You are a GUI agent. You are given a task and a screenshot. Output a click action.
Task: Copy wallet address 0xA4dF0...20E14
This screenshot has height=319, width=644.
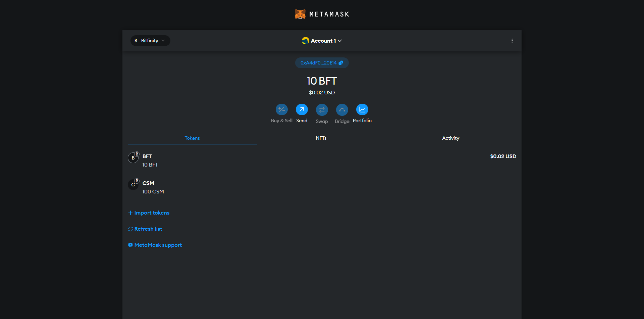[322, 63]
